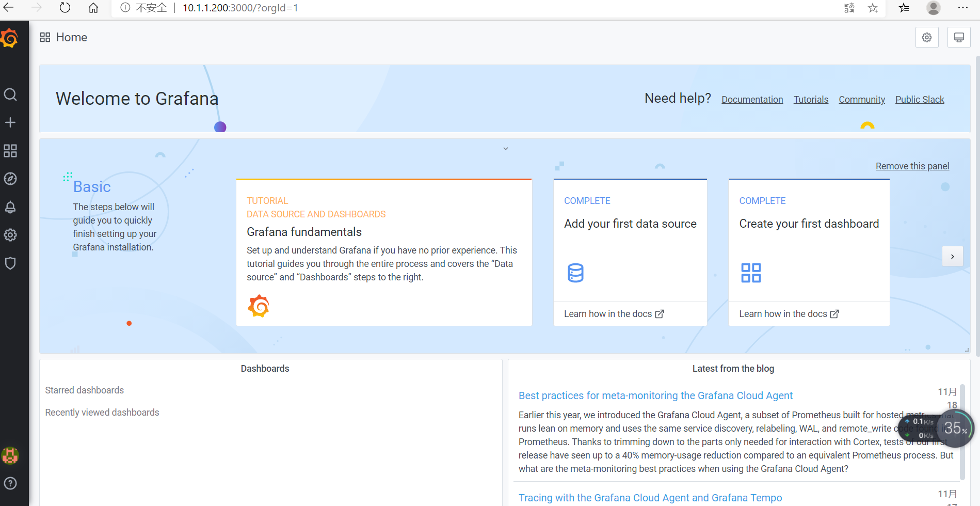Screen dimensions: 980x506
Task: Click Recently viewed dashboards heading
Action: 102,413
